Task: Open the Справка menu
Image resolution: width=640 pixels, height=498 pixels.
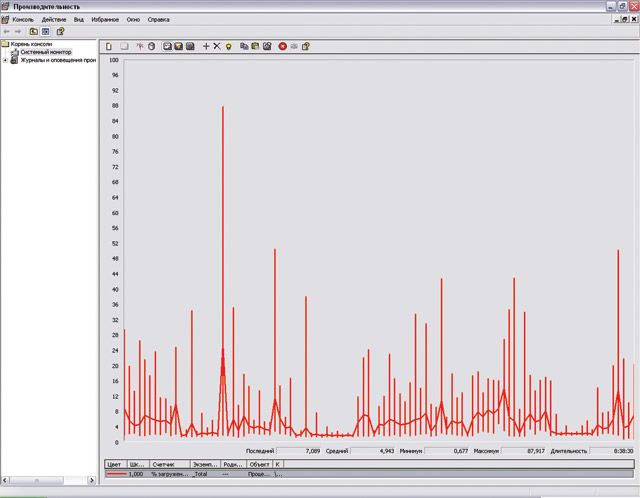Action: pyautogui.click(x=158, y=20)
